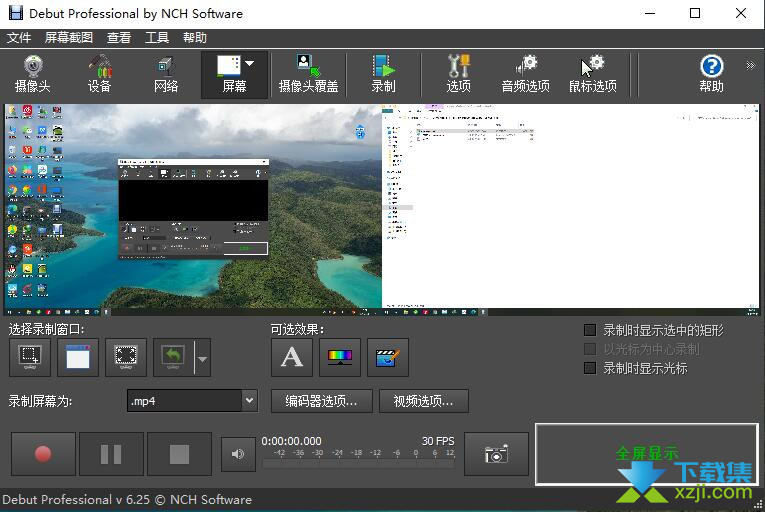Open the 查看 menu
The height and width of the screenshot is (512, 765).
119,38
